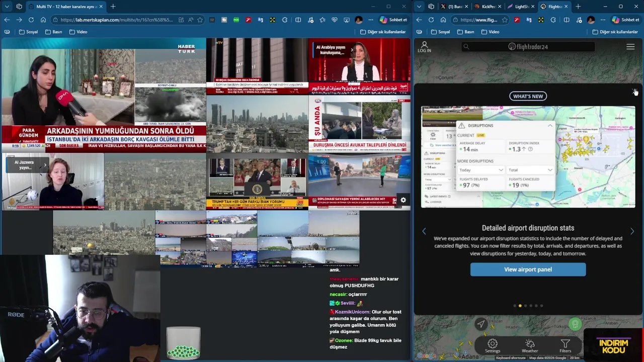Open split screen in left browser toolbar
644x362 pixels.
click(298, 20)
